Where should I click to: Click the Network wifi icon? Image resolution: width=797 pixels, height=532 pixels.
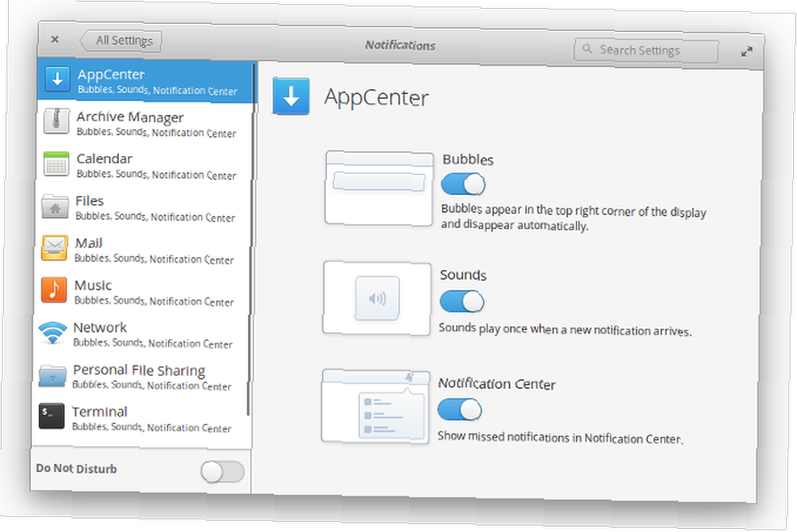click(x=53, y=332)
